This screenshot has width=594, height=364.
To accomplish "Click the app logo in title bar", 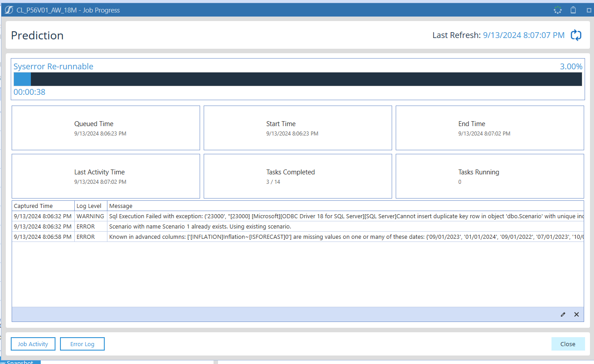I will tap(9, 10).
